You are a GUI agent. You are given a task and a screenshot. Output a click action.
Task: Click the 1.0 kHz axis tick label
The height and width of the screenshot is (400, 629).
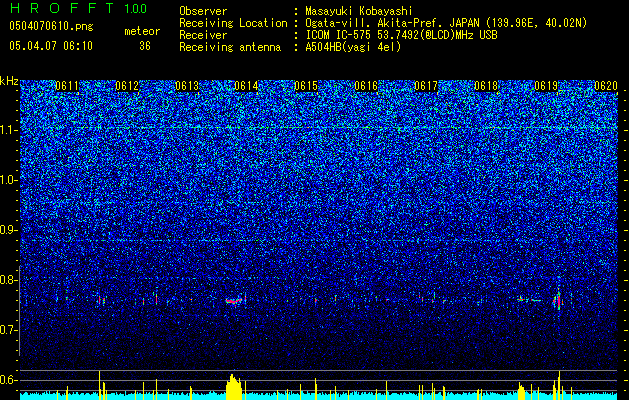(7, 180)
